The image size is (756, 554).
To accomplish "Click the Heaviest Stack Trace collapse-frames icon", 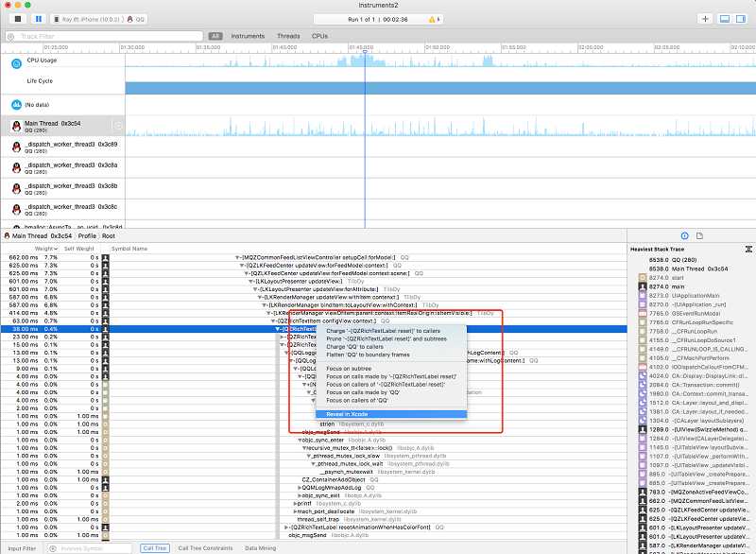I will pos(748,250).
